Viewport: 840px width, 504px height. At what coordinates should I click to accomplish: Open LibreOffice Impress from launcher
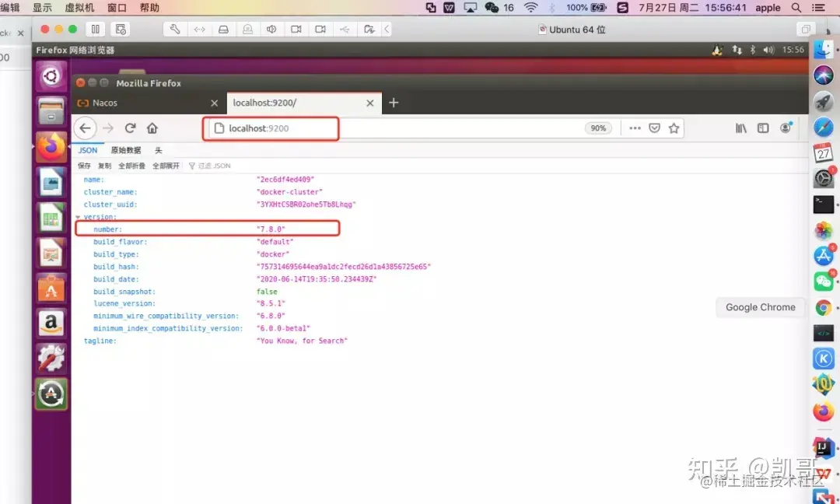[x=51, y=253]
